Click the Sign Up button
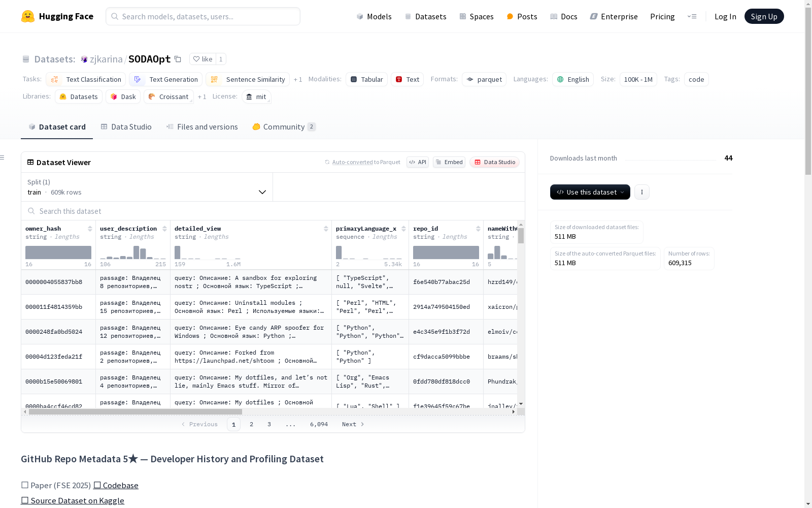This screenshot has width=812, height=508. pyautogui.click(x=764, y=16)
